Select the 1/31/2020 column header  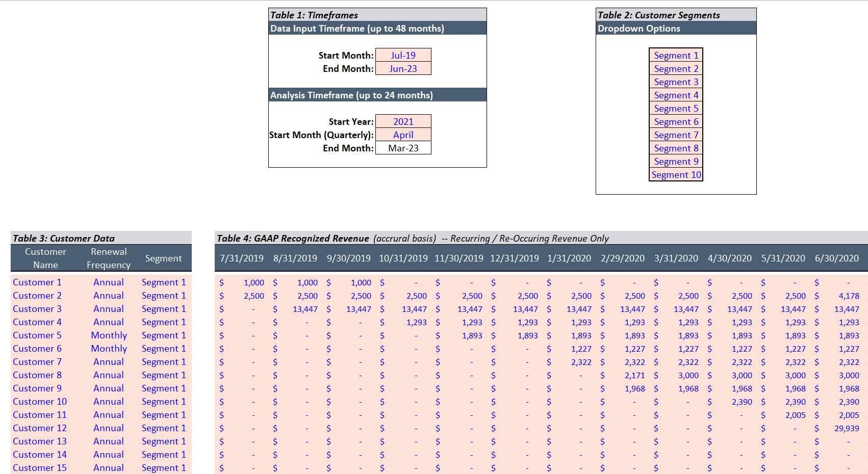(x=569, y=258)
